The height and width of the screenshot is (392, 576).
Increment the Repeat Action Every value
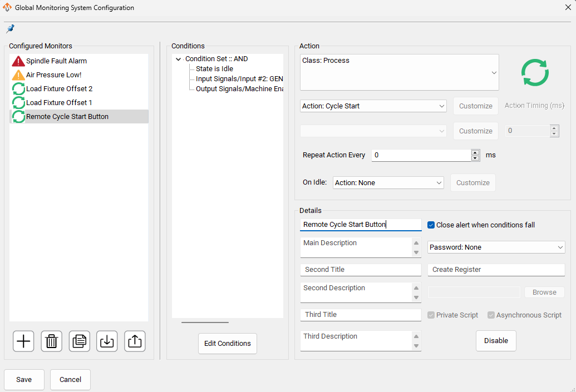point(475,152)
